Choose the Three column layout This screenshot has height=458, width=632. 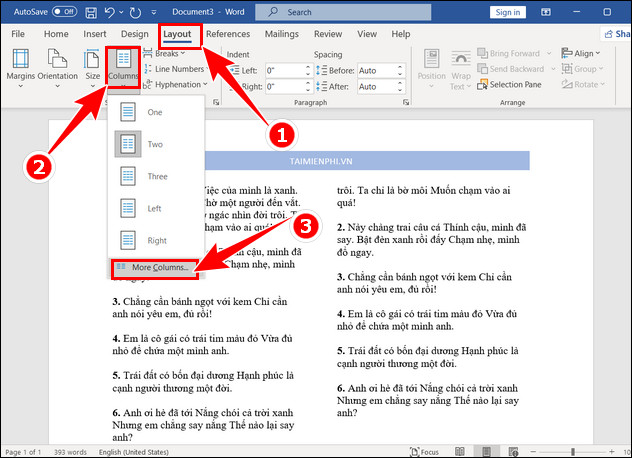click(x=156, y=176)
